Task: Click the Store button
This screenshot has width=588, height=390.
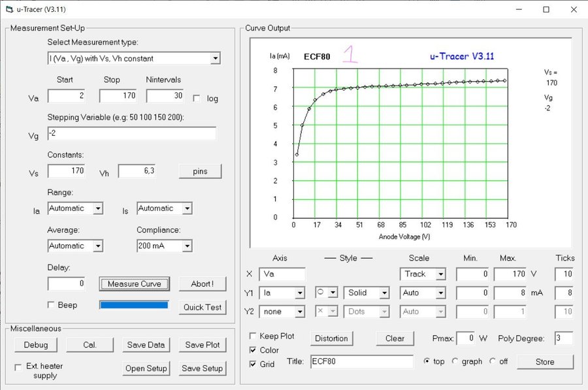Action: click(545, 361)
